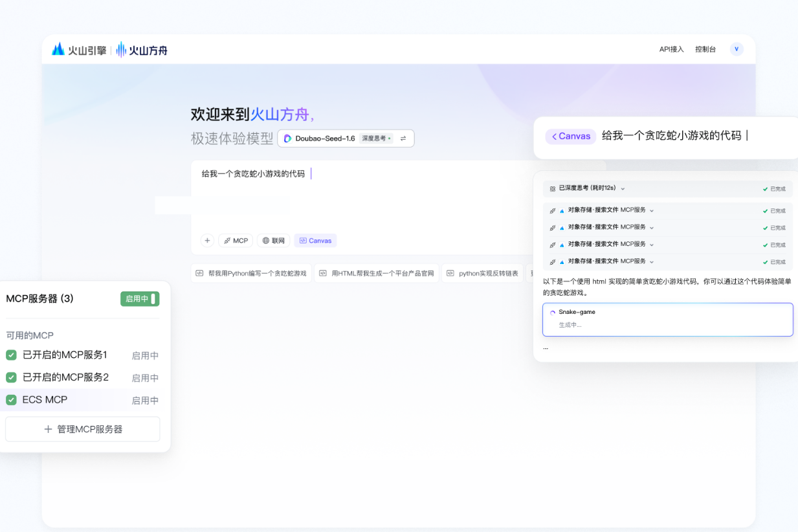Open the Doubao-Seed-1.6 model selector
The height and width of the screenshot is (532, 798).
tap(346, 139)
